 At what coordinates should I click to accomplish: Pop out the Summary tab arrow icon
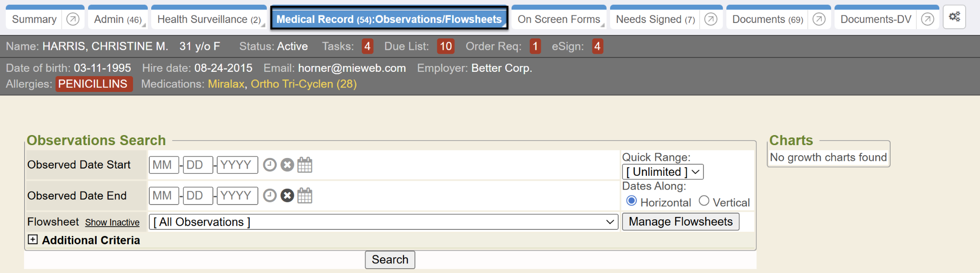73,19
